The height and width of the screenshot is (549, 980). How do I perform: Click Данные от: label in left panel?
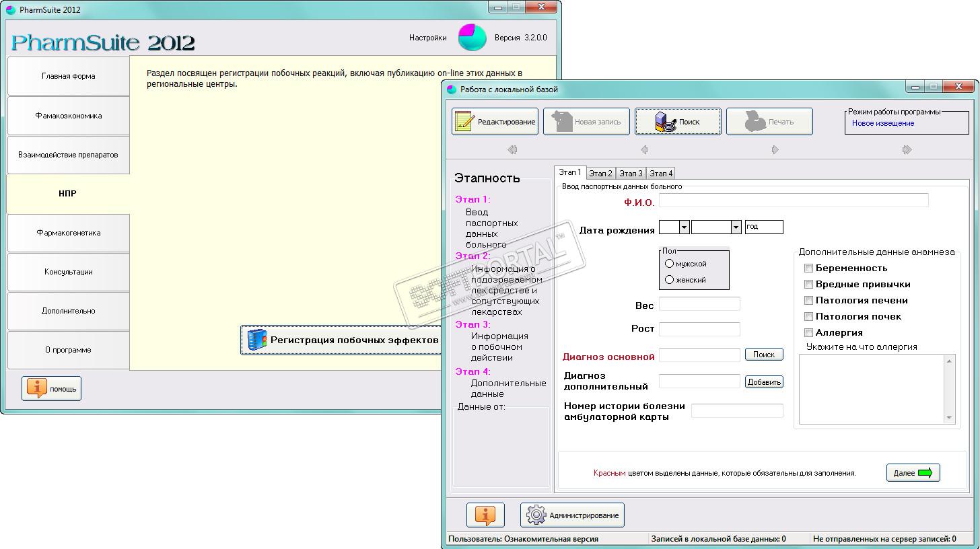481,407
